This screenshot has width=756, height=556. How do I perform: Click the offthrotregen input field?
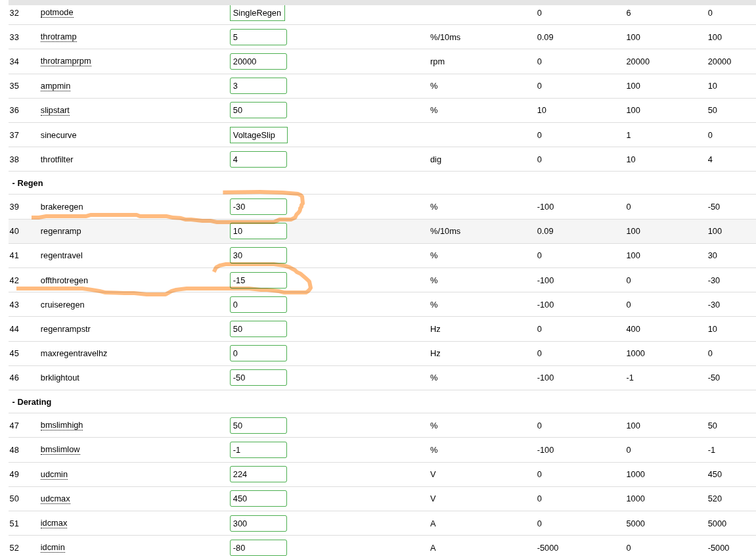[x=258, y=280]
